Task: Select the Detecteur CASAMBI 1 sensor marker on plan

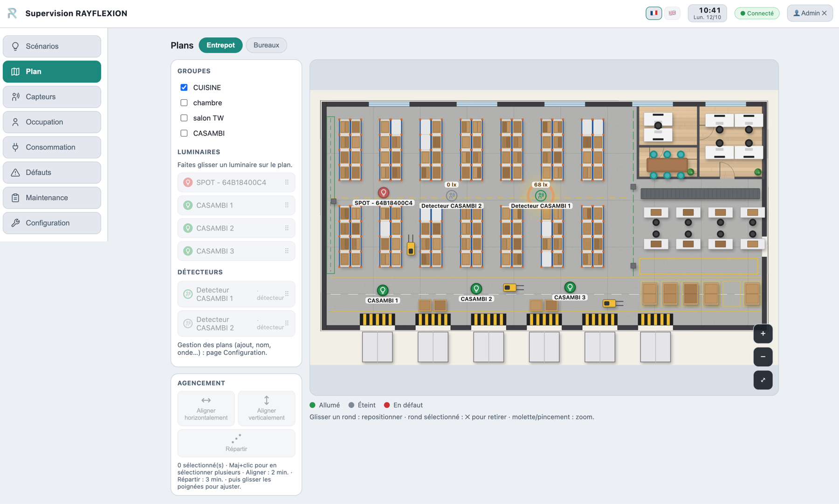Action: pos(541,196)
